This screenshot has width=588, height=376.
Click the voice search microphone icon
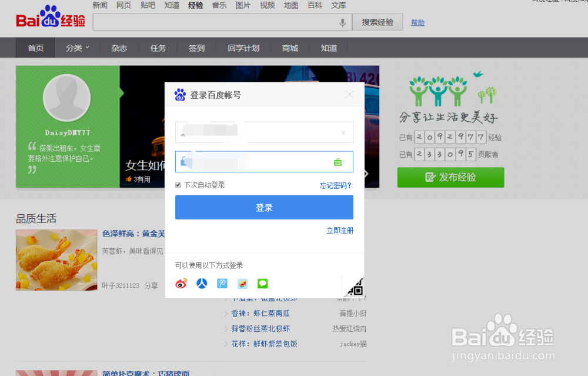tap(342, 22)
